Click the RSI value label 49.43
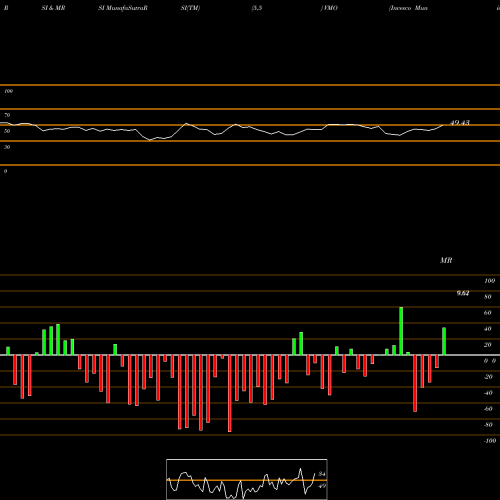 coord(460,123)
